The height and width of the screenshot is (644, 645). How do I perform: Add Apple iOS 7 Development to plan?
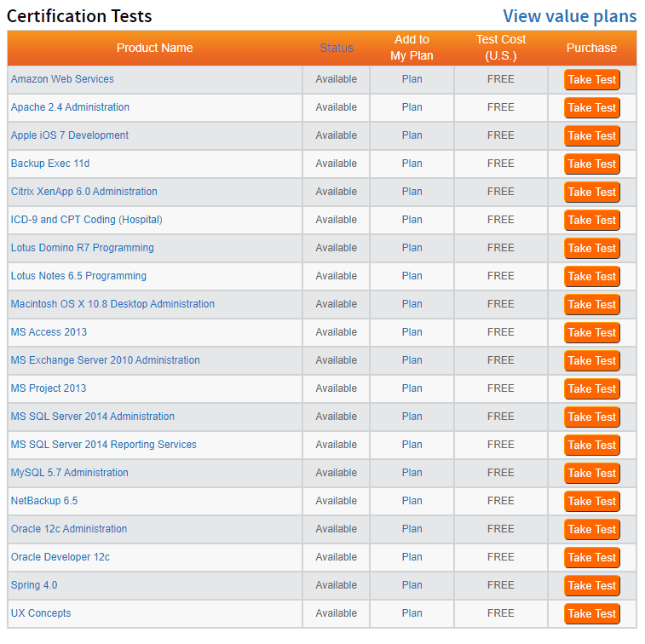coord(412,135)
